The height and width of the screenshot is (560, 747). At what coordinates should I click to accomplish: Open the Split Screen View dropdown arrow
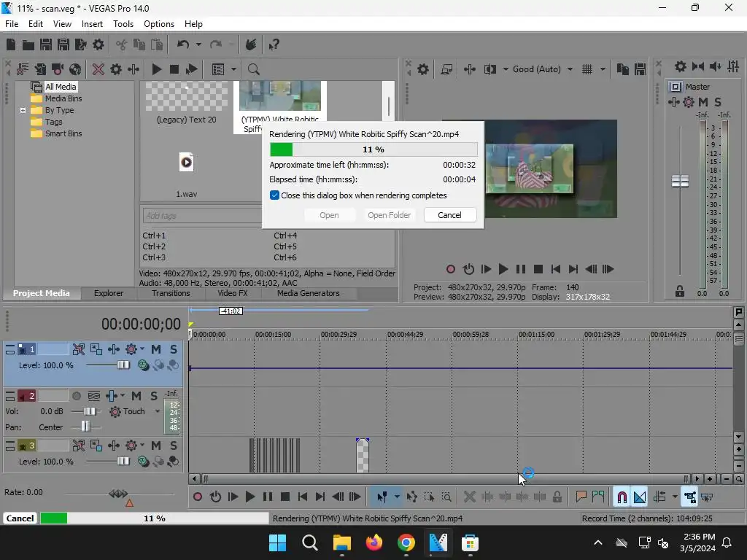click(506, 69)
